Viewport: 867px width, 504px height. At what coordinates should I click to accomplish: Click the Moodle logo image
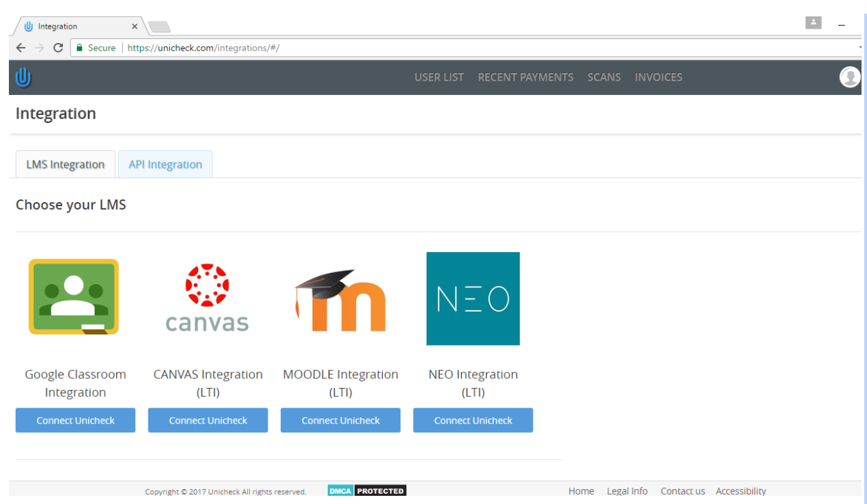(340, 299)
